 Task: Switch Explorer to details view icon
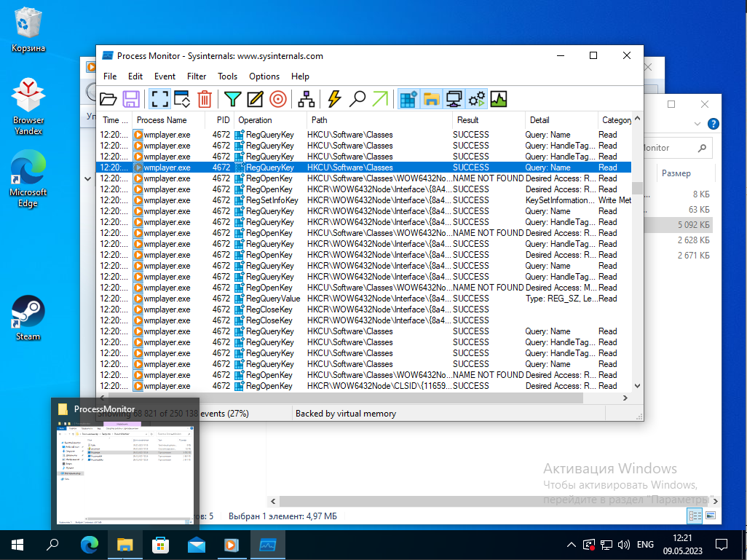coord(695,516)
